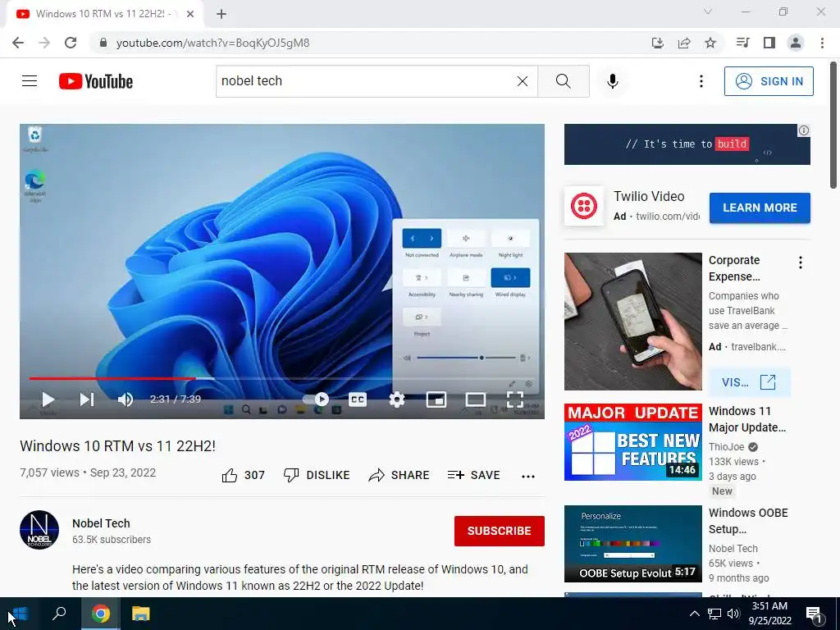The height and width of the screenshot is (630, 840).
Task: Click the VIS... visit site button
Action: pos(749,382)
